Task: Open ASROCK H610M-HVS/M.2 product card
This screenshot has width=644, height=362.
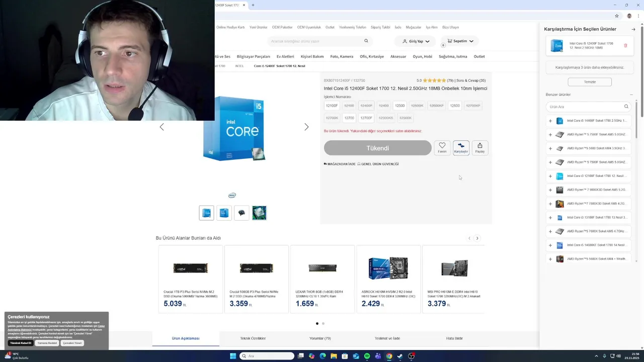Action: (388, 279)
